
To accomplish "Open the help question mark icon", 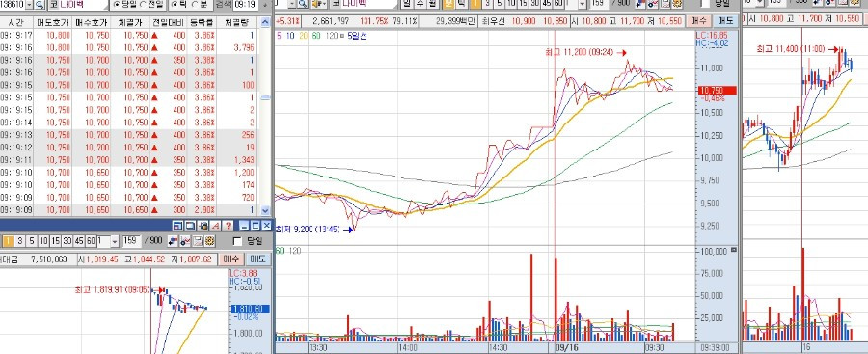I will coord(228,226).
